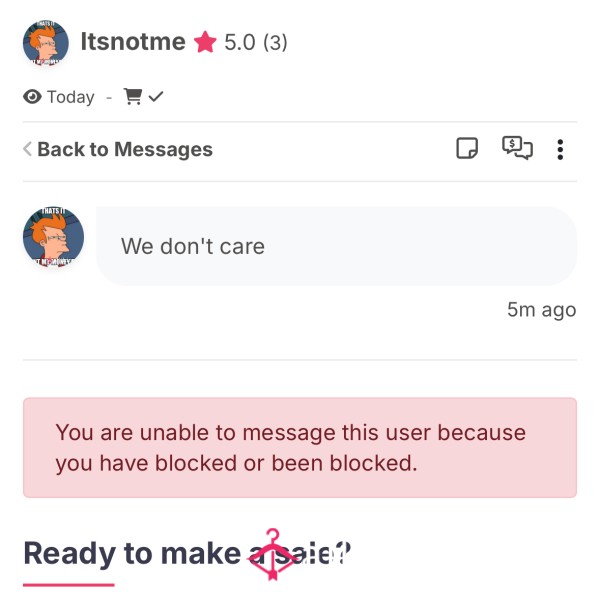The image size is (600, 609).
Task: Click the pink star rating icon
Action: point(205,42)
